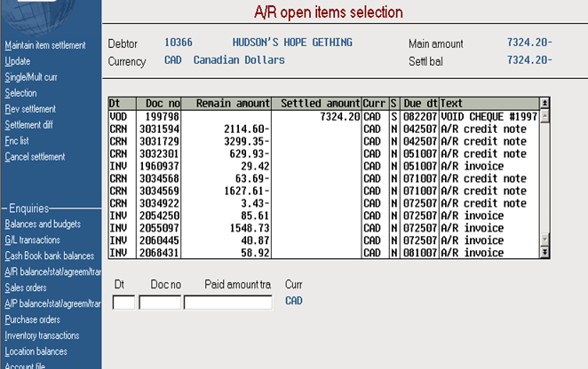Image resolution: width=588 pixels, height=369 pixels.
Task: Jump to bottom of list scrollbar arrow
Action: pyautogui.click(x=544, y=253)
